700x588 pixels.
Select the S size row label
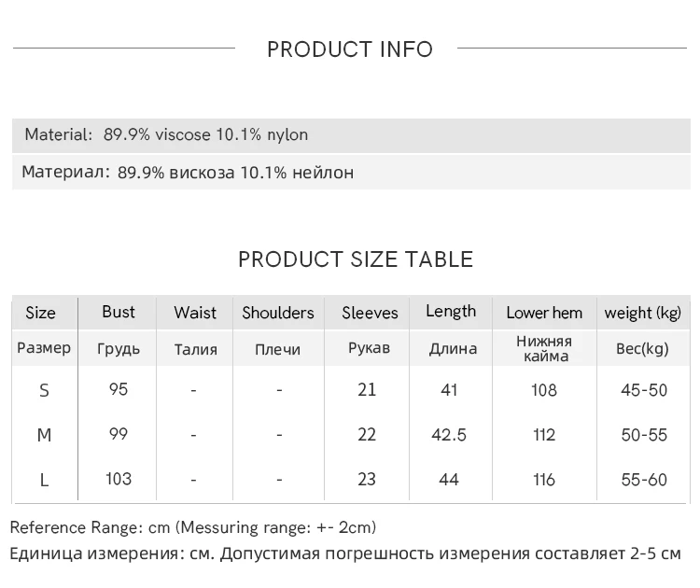(x=44, y=390)
